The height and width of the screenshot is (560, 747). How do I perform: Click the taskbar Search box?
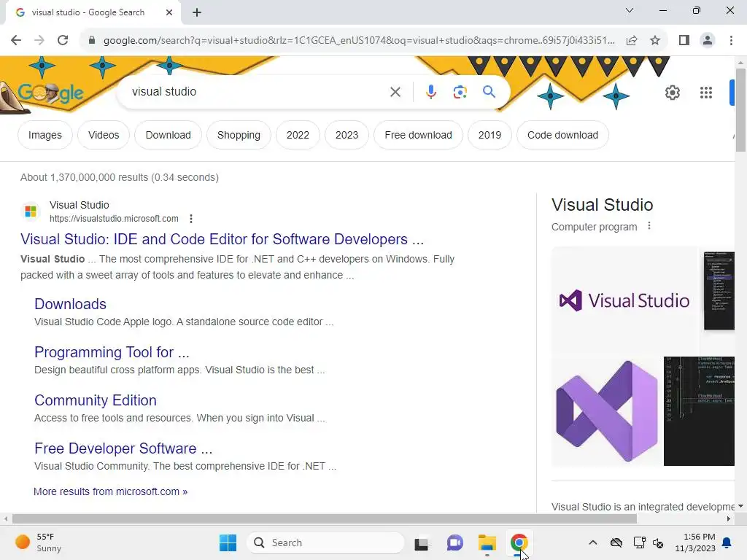tap(325, 542)
